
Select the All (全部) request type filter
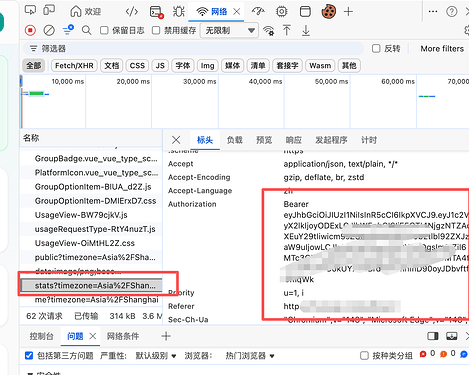[34, 65]
